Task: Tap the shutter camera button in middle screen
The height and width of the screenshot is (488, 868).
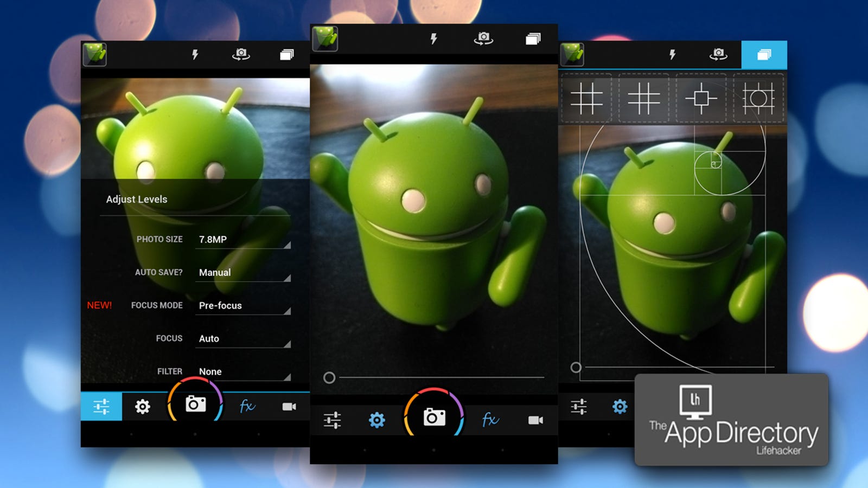Action: pos(434,417)
